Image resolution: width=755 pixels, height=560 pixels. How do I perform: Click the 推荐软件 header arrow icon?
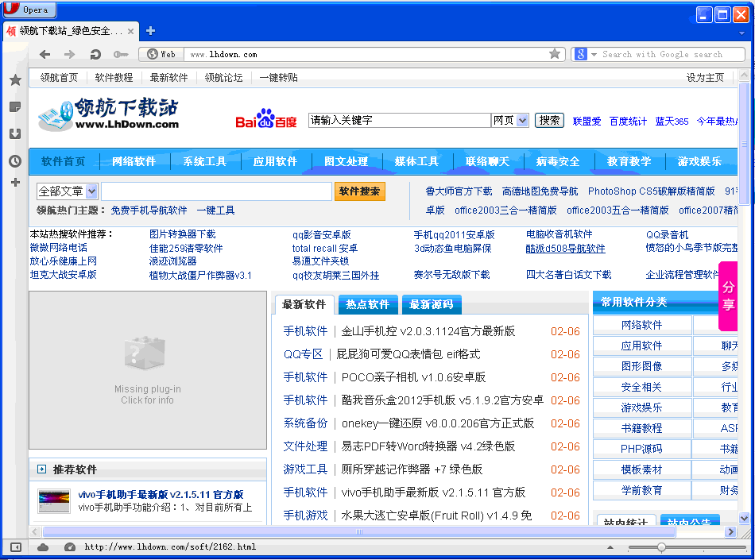pos(42,469)
